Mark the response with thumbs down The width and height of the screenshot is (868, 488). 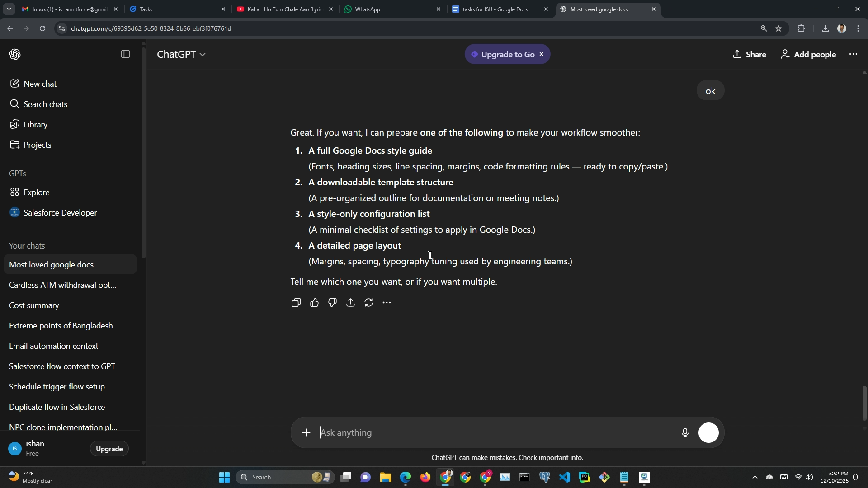pyautogui.click(x=333, y=303)
